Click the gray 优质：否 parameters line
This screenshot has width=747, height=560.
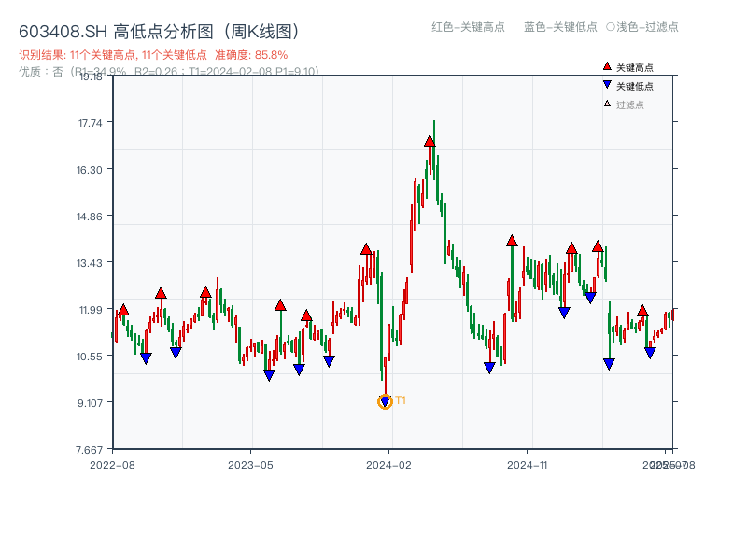pyautogui.click(x=169, y=72)
